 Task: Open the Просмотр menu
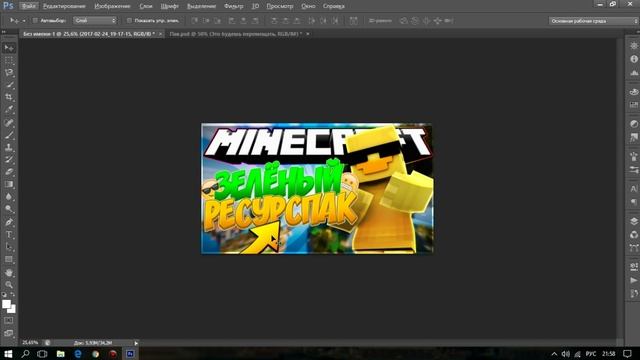point(280,6)
